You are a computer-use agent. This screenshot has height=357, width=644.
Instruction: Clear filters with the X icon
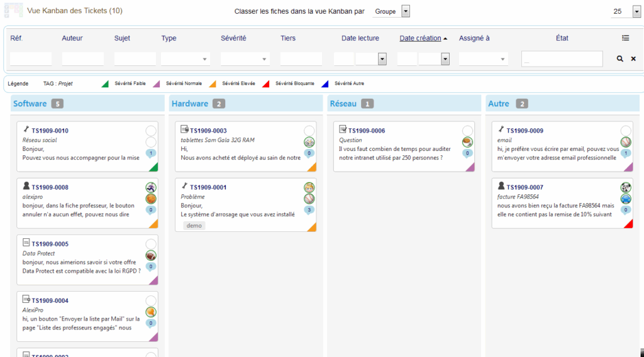pyautogui.click(x=633, y=58)
